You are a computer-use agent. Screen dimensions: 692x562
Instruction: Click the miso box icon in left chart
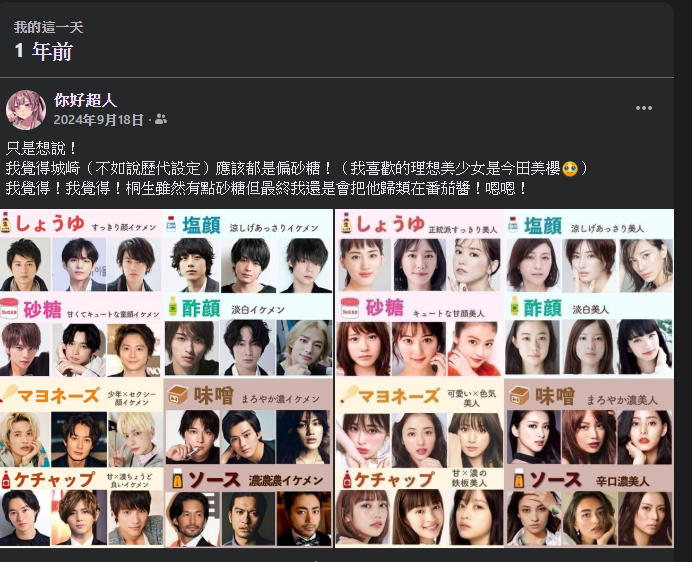tap(177, 395)
